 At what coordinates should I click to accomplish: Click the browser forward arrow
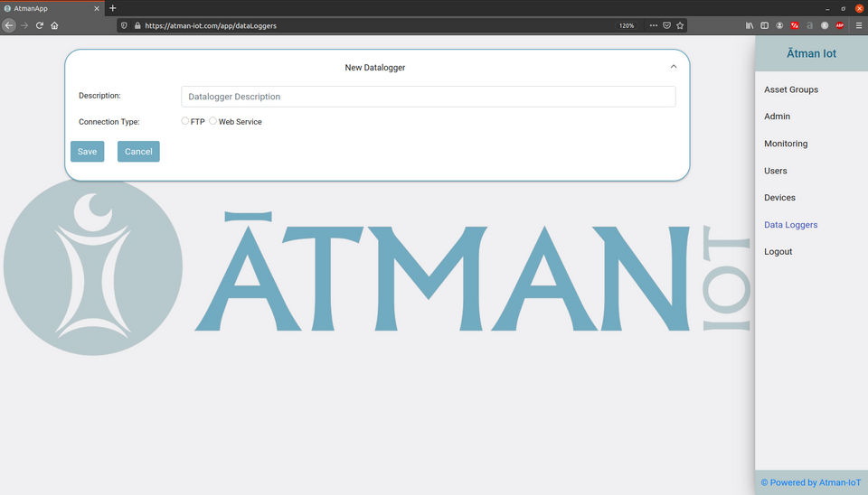pos(24,25)
